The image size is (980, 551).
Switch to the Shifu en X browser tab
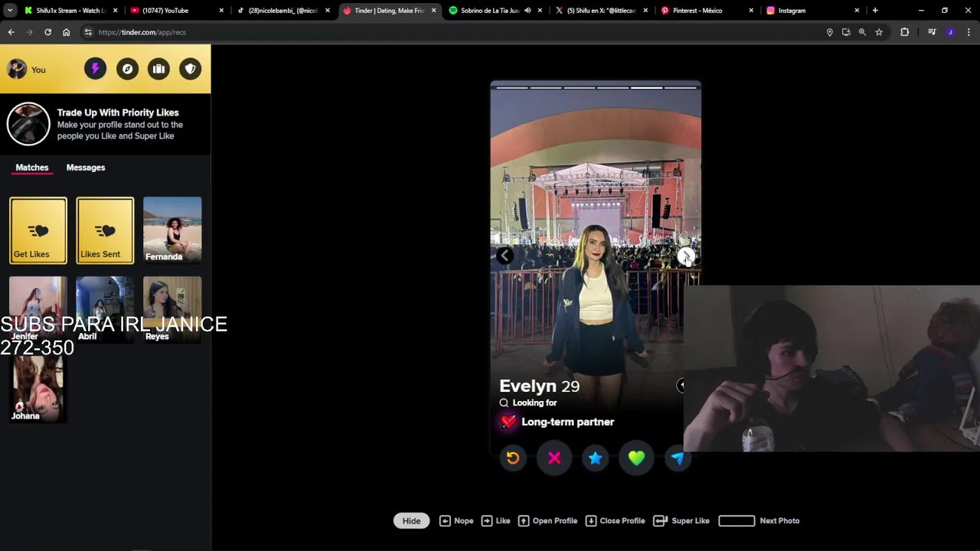click(x=602, y=11)
